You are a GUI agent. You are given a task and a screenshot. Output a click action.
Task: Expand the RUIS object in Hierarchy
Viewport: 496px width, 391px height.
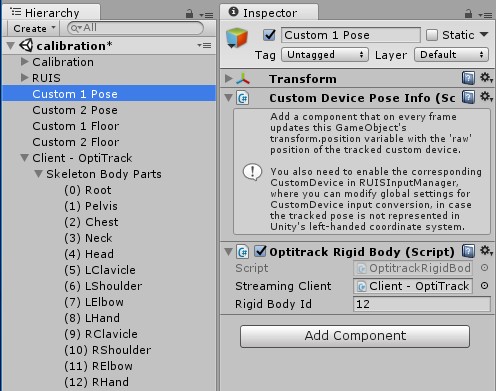point(24,77)
